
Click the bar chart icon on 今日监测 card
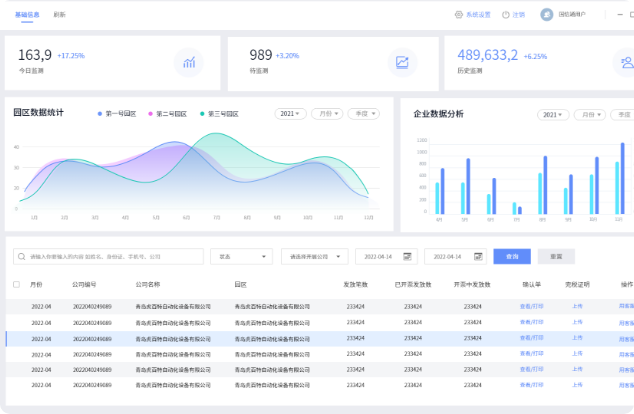187,63
